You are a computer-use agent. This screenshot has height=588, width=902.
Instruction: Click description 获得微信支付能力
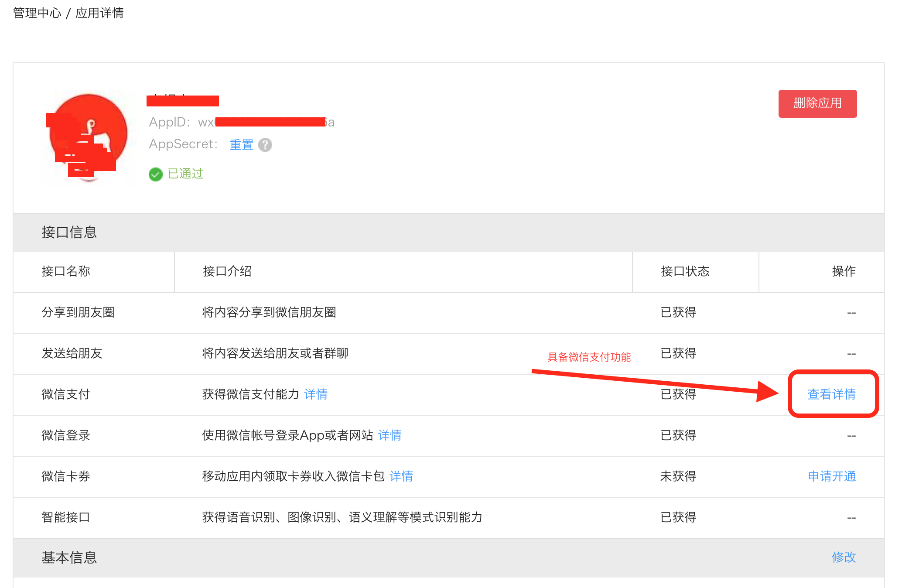tap(251, 394)
